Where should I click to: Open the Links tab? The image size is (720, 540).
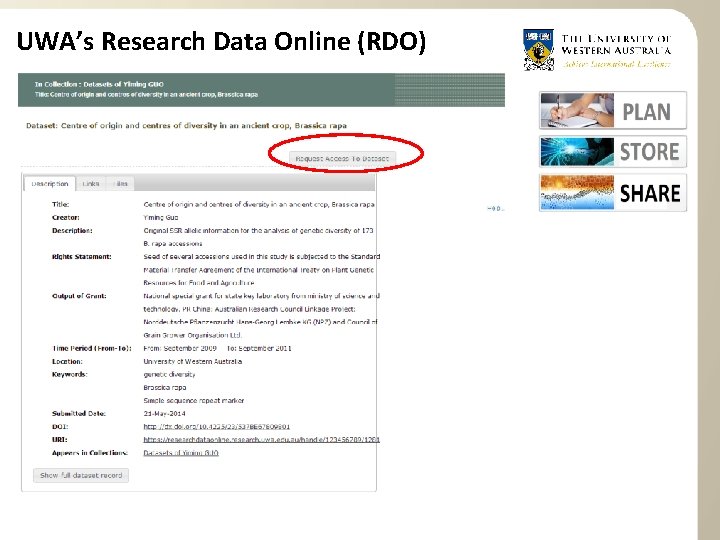pos(91,184)
